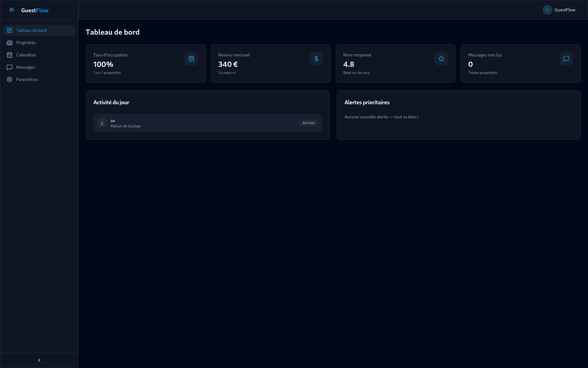The width and height of the screenshot is (588, 368).
Task: Switch to the Messages section
Action: coord(26,67)
